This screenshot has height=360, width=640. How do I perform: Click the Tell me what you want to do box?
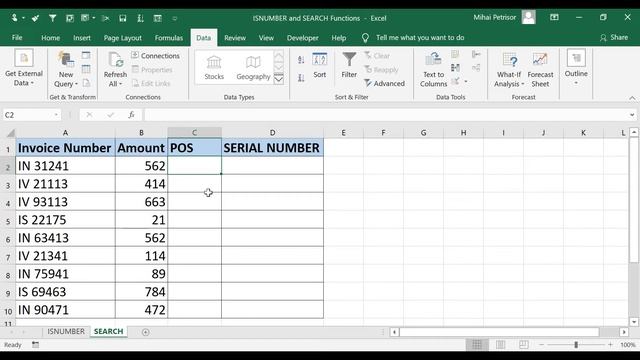tap(420, 38)
